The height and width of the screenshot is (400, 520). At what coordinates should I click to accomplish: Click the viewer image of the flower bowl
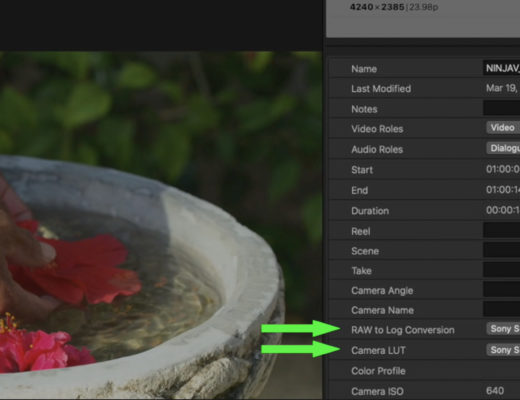tap(161, 225)
